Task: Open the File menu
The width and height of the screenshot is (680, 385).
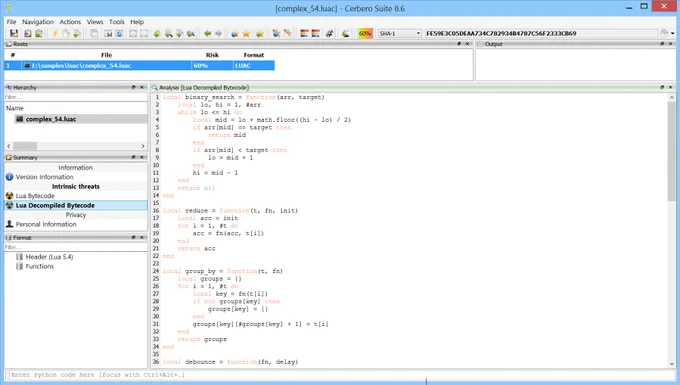Action: (x=11, y=22)
